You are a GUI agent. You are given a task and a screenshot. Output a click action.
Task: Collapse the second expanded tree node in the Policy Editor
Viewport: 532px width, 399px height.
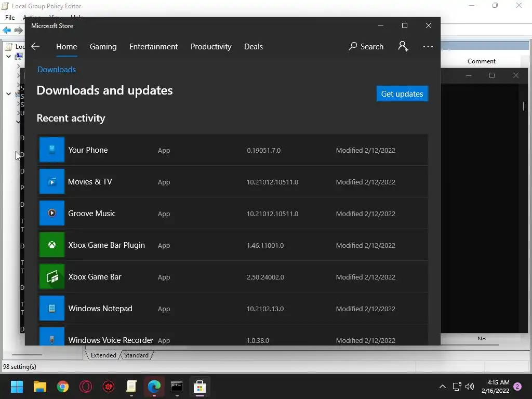(x=8, y=94)
